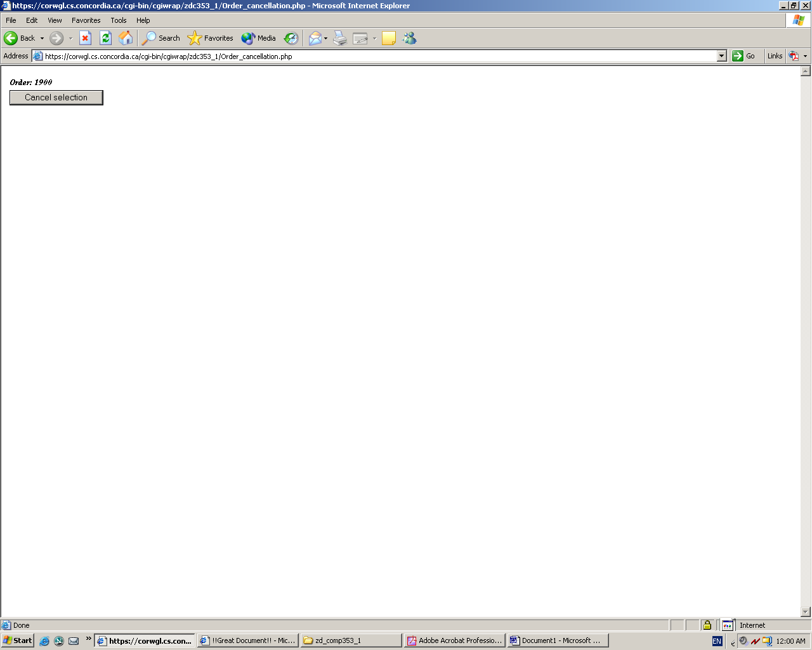The width and height of the screenshot is (812, 650).
Task: Open the Help menu
Action: 143,20
